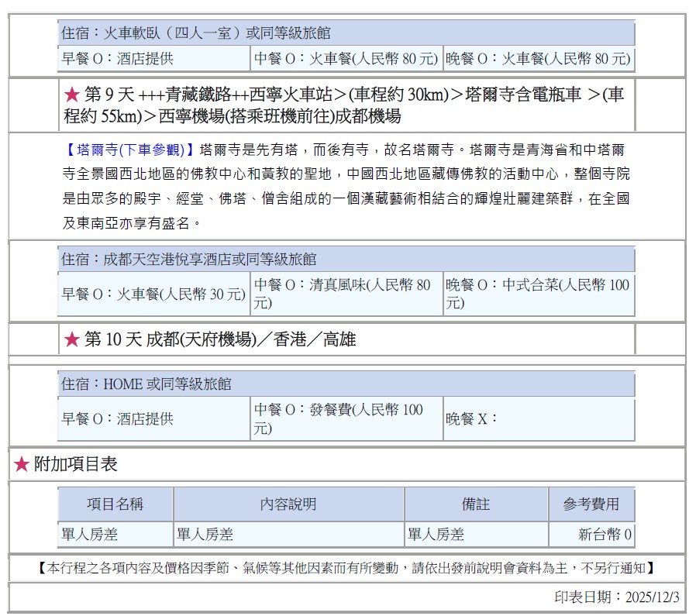
Task: Click the 參考費用 column header
Action: [x=591, y=504]
